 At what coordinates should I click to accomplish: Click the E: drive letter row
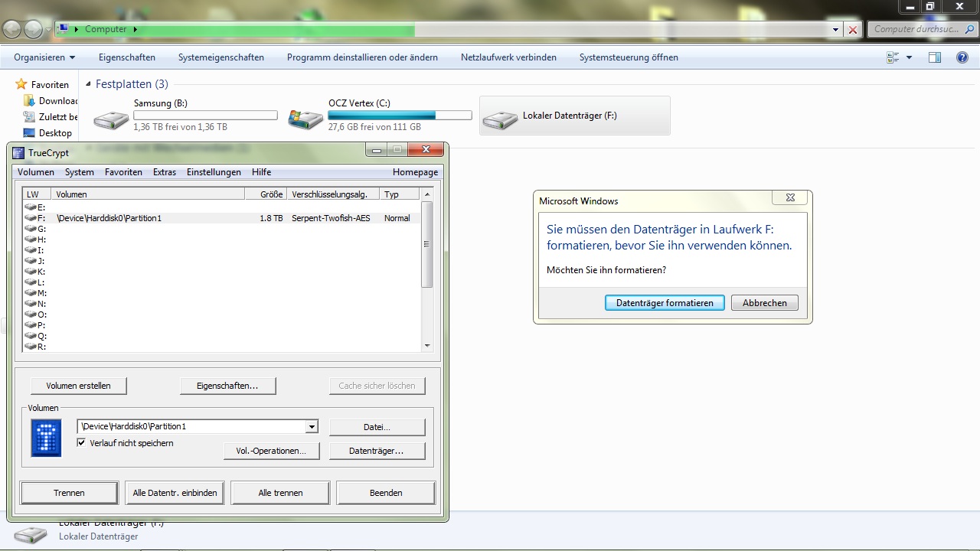coord(222,207)
